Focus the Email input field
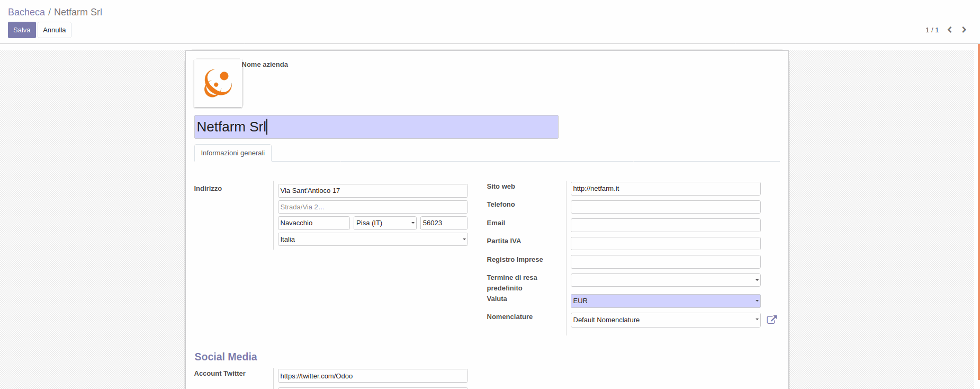The width and height of the screenshot is (980, 389). 666,225
